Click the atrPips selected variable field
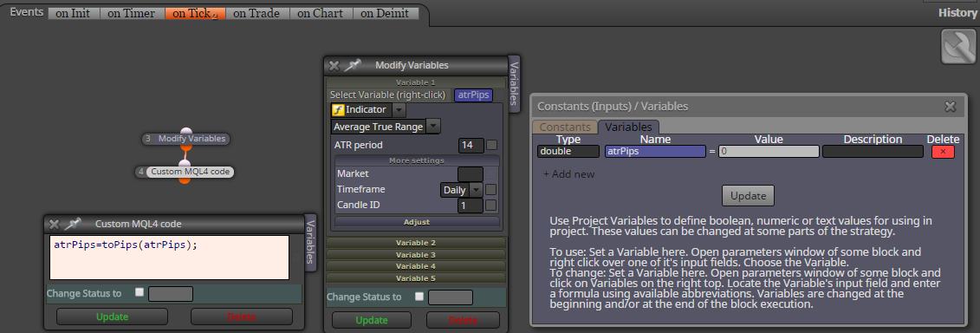This screenshot has height=333, width=980. point(473,95)
